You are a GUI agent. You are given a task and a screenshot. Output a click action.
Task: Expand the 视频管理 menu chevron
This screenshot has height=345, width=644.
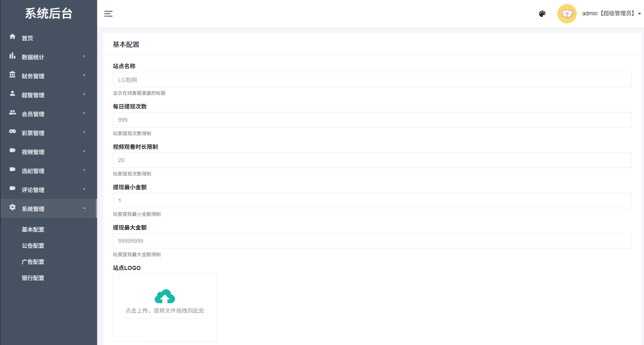[84, 151]
